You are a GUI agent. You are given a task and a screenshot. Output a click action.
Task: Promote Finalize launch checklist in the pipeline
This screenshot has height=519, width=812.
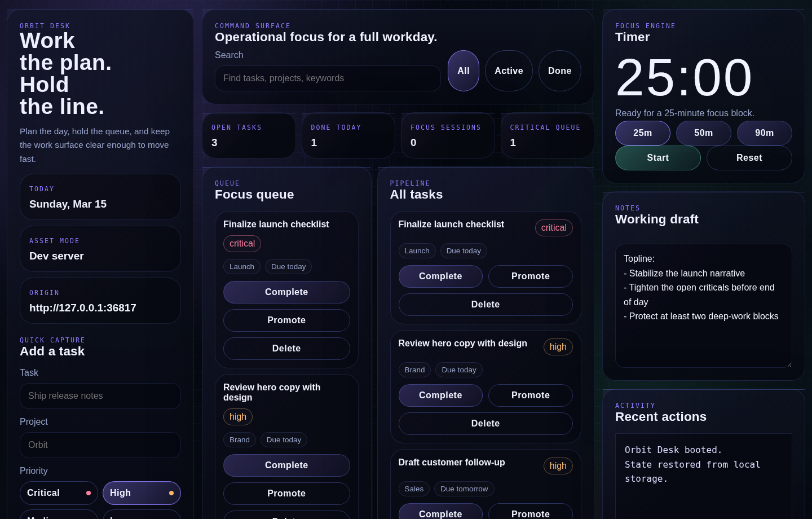coord(531,276)
